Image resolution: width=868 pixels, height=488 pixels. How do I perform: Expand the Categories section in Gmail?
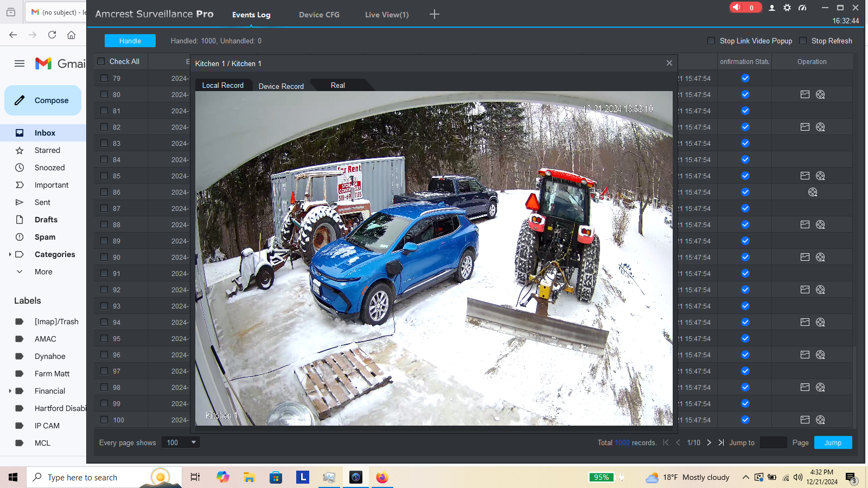[x=10, y=254]
